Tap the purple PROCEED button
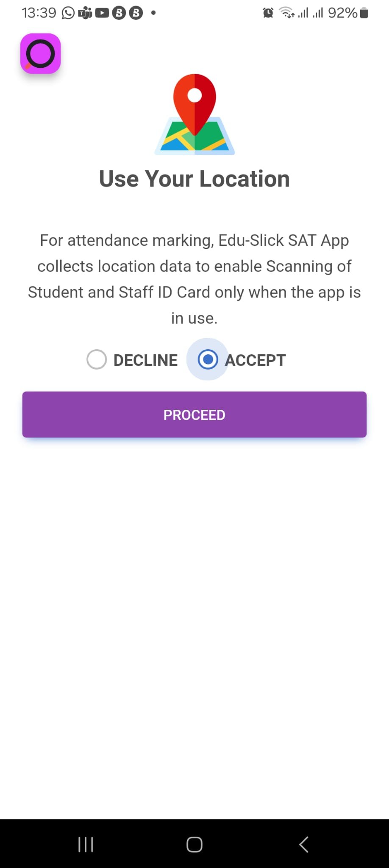 [194, 415]
